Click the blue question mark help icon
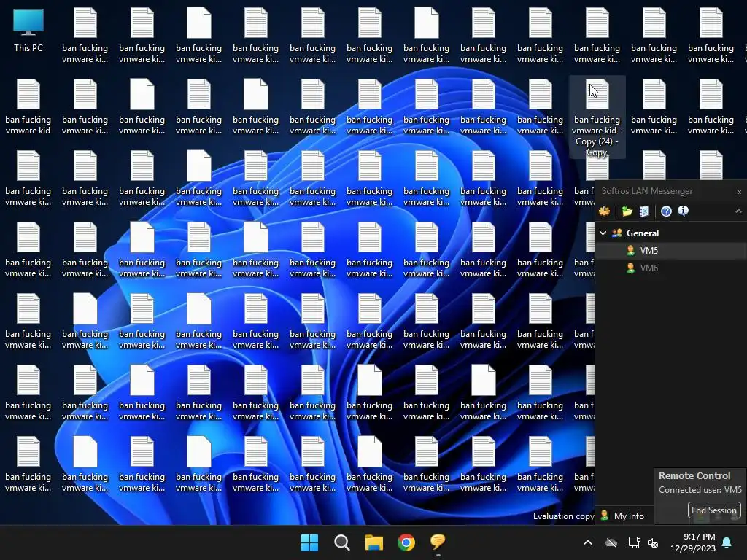 [666, 211]
